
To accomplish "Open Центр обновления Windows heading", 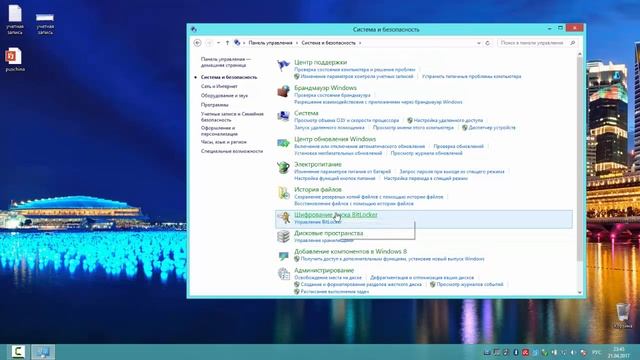I will tap(335, 139).
